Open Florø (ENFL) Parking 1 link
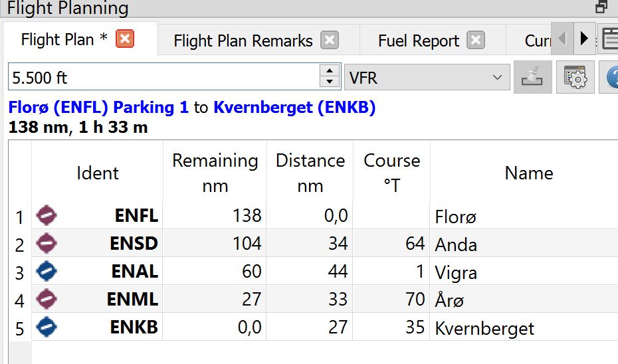618x364 pixels. 98,107
